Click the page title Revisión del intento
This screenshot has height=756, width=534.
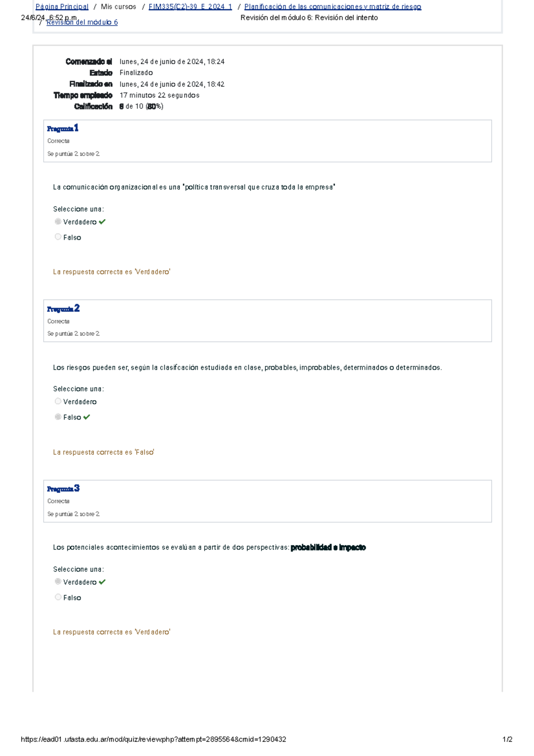pyautogui.click(x=309, y=18)
